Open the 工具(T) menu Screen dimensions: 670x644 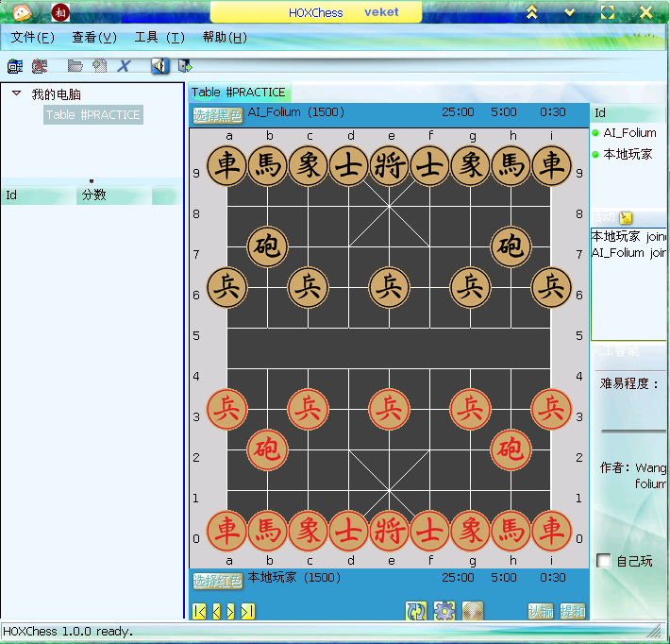159,37
